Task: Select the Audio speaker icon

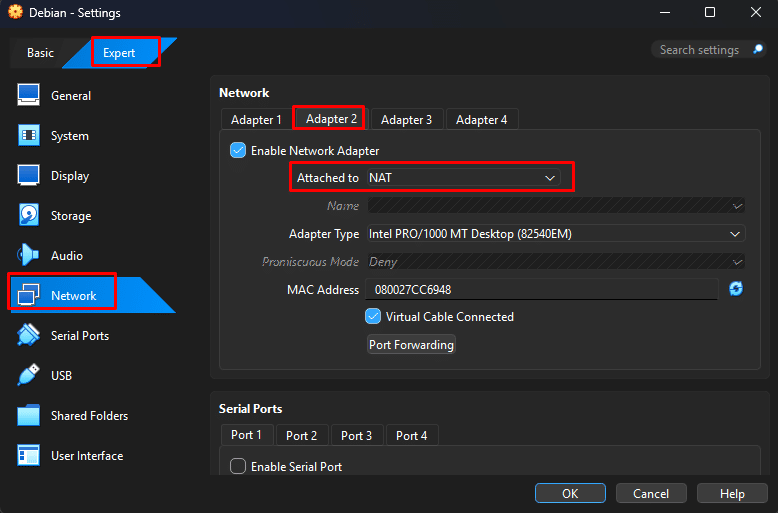Action: point(28,255)
